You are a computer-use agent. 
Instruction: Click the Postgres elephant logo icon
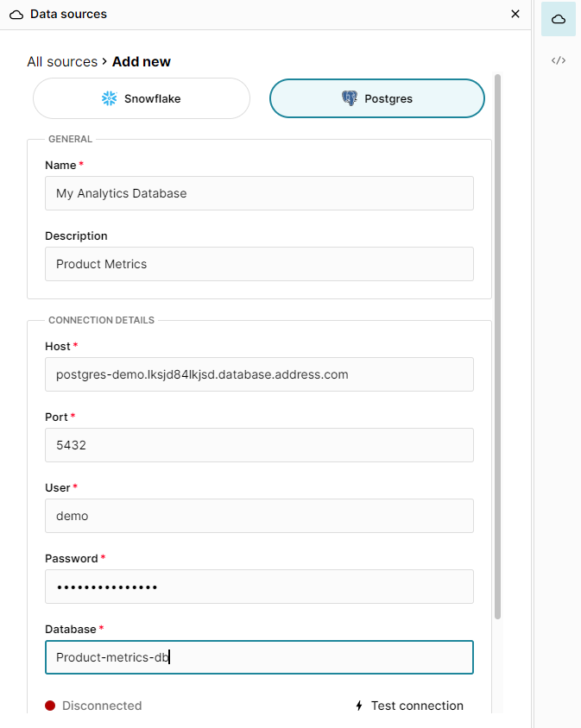coord(351,97)
